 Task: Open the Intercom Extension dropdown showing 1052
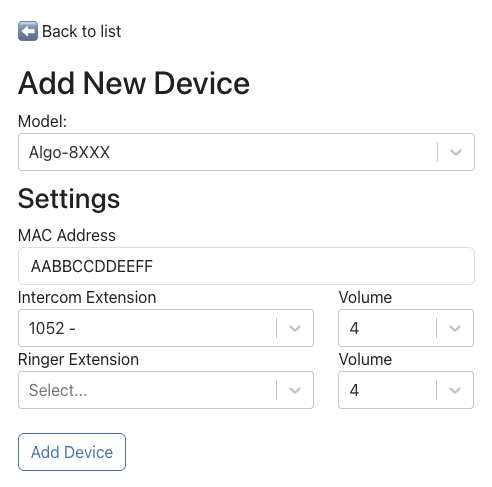[x=166, y=328]
